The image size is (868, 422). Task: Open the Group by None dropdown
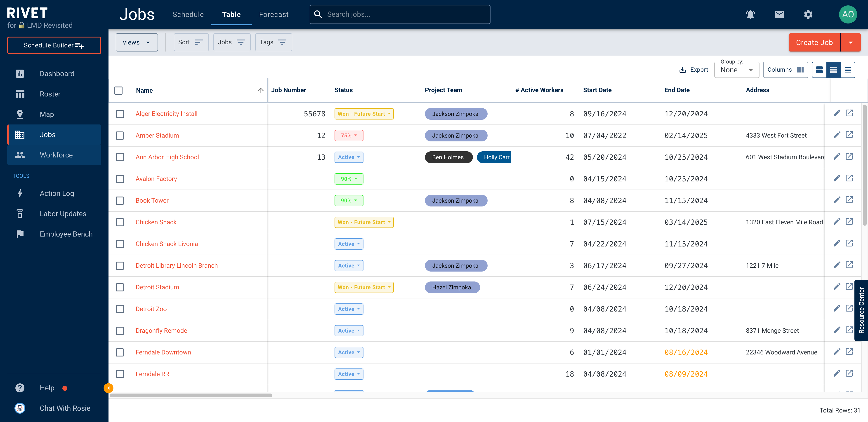tap(737, 70)
